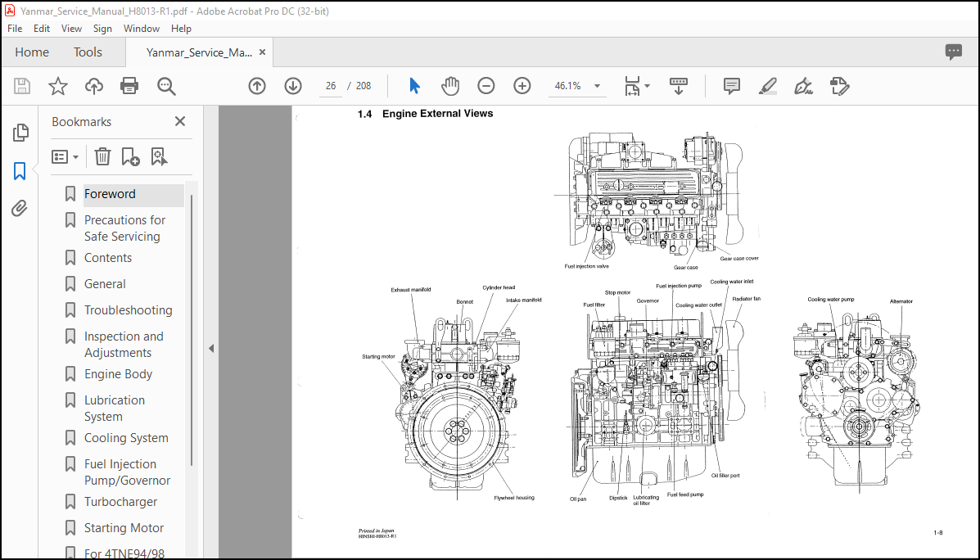
Task: Click the Fuel injection pump label
Action: [x=679, y=286]
